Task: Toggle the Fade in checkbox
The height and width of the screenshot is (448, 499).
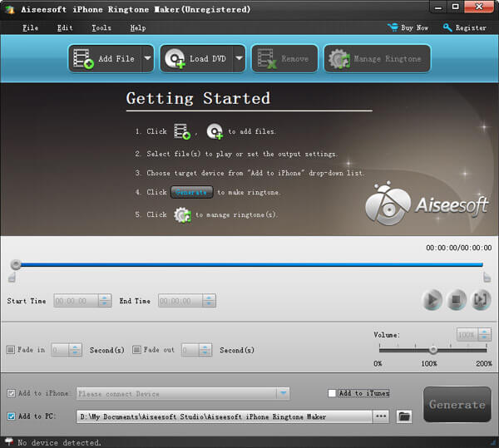Action: click(11, 350)
